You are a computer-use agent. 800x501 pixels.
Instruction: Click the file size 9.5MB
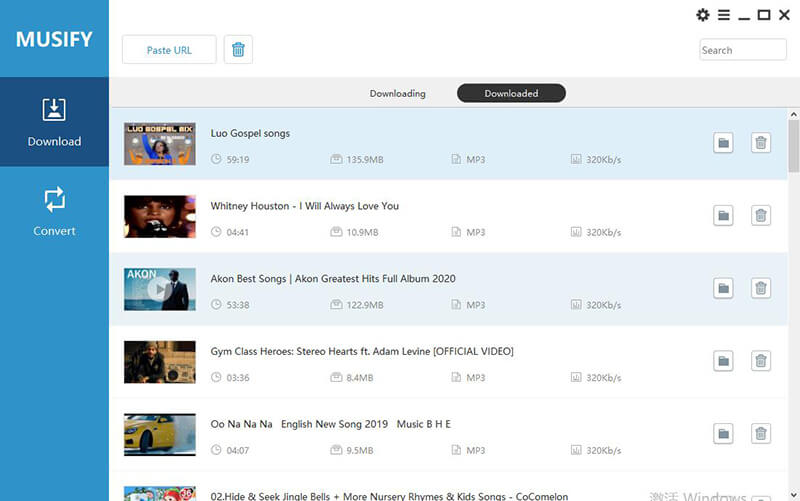360,450
